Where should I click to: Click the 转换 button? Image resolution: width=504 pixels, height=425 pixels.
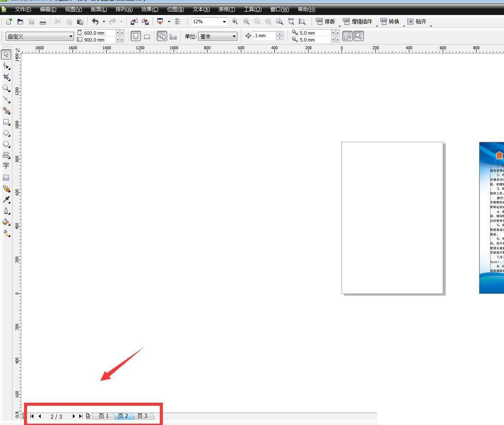tap(390, 21)
